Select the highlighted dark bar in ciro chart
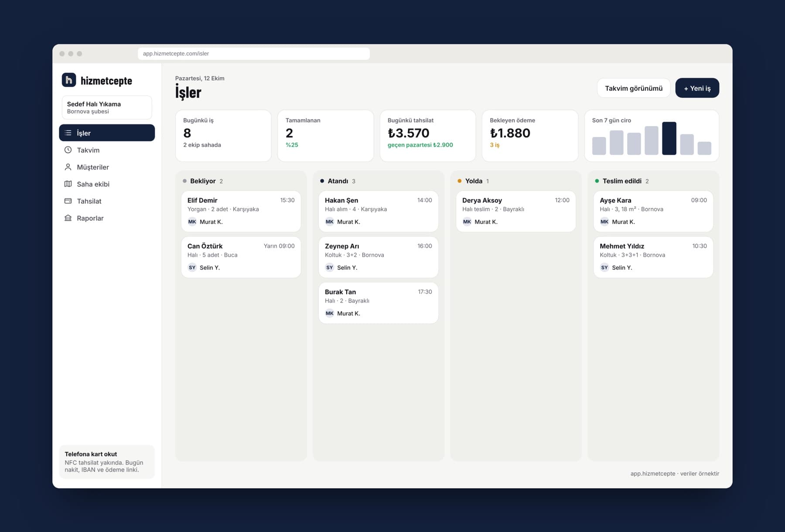This screenshot has width=785, height=532. pyautogui.click(x=669, y=138)
